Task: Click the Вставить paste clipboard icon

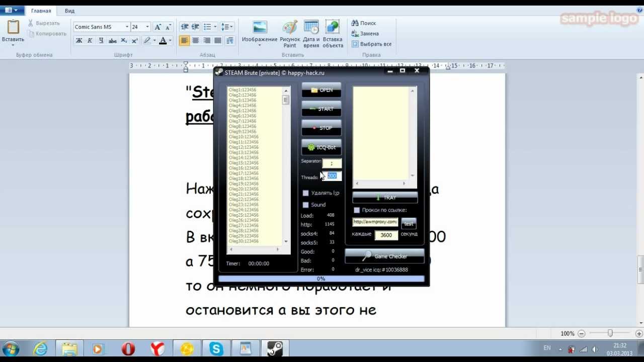Action: [x=13, y=27]
